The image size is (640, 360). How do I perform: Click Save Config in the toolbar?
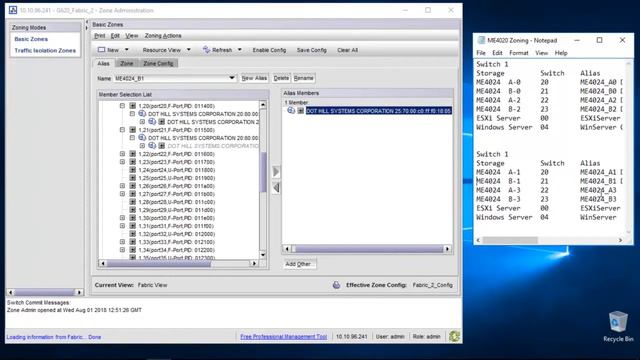311,50
